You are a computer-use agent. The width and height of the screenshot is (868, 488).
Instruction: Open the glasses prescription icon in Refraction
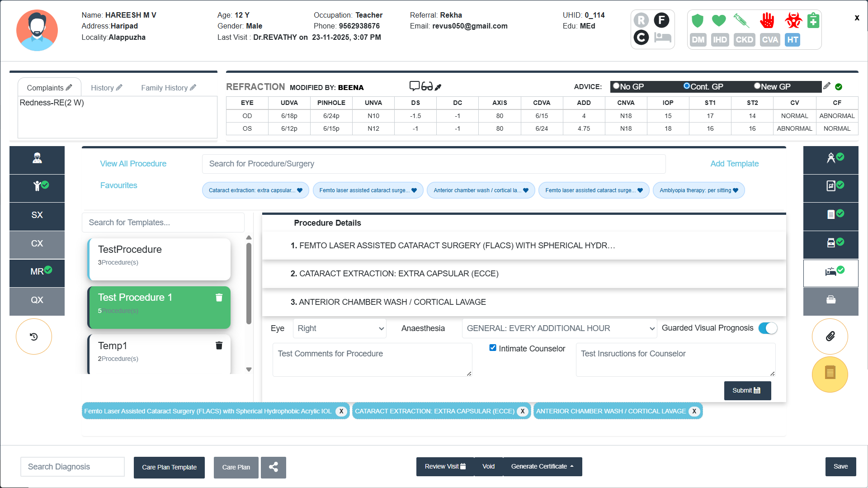pyautogui.click(x=427, y=86)
